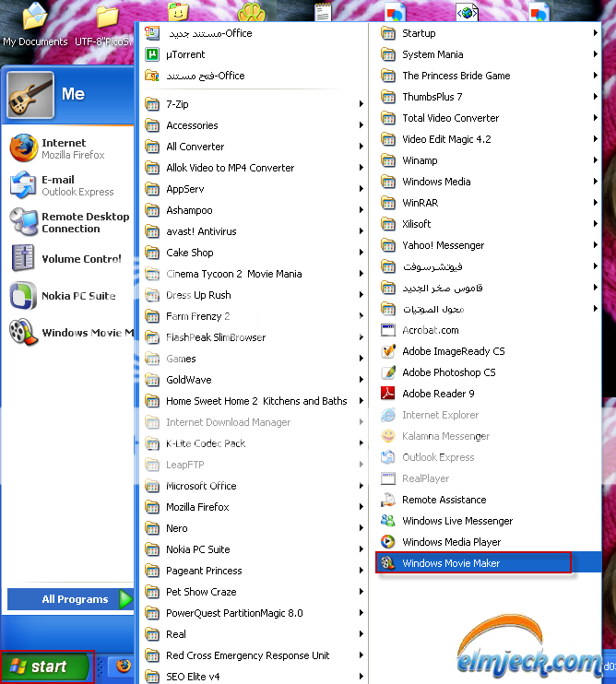616x684 pixels.
Task: Select the highlighted Windows Movie Maker entry
Action: point(489,563)
